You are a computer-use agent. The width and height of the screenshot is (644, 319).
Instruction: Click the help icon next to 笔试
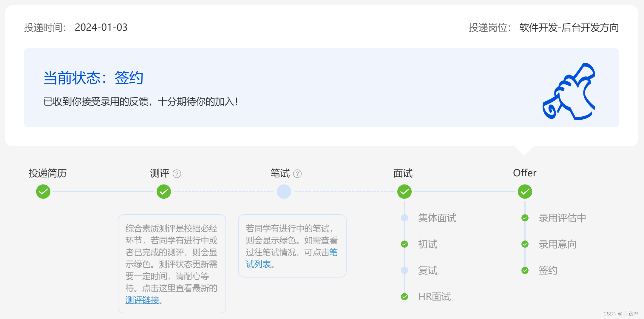click(298, 173)
